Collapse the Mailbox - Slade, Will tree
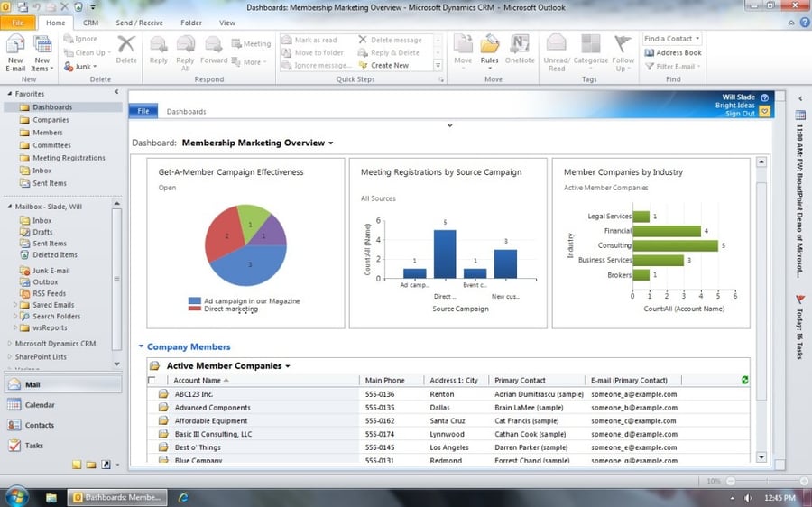Image resolution: width=812 pixels, height=507 pixels. coord(9,206)
